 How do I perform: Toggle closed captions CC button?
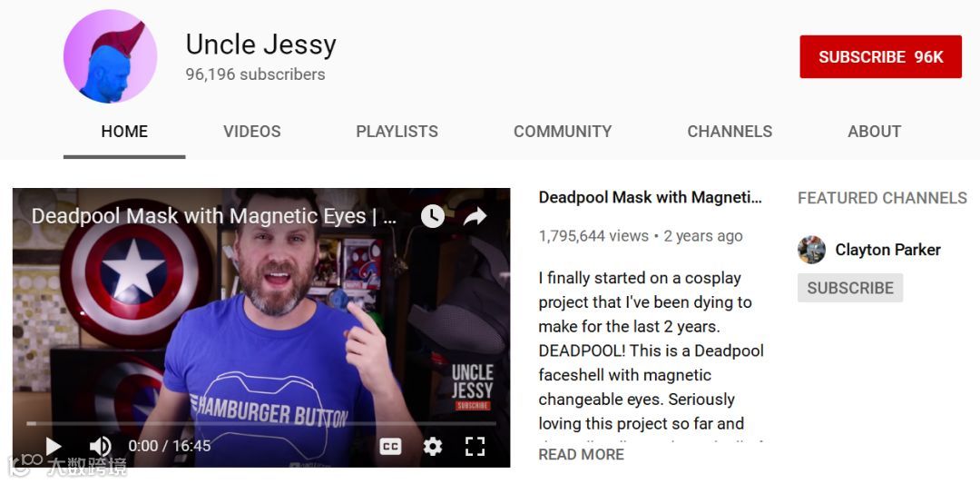pos(390,446)
